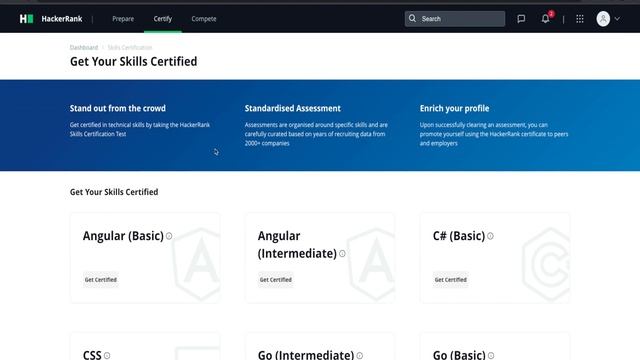Screen dimensions: 640x360
Task: Open the Angular (Intermediate) card title
Action: point(297,244)
